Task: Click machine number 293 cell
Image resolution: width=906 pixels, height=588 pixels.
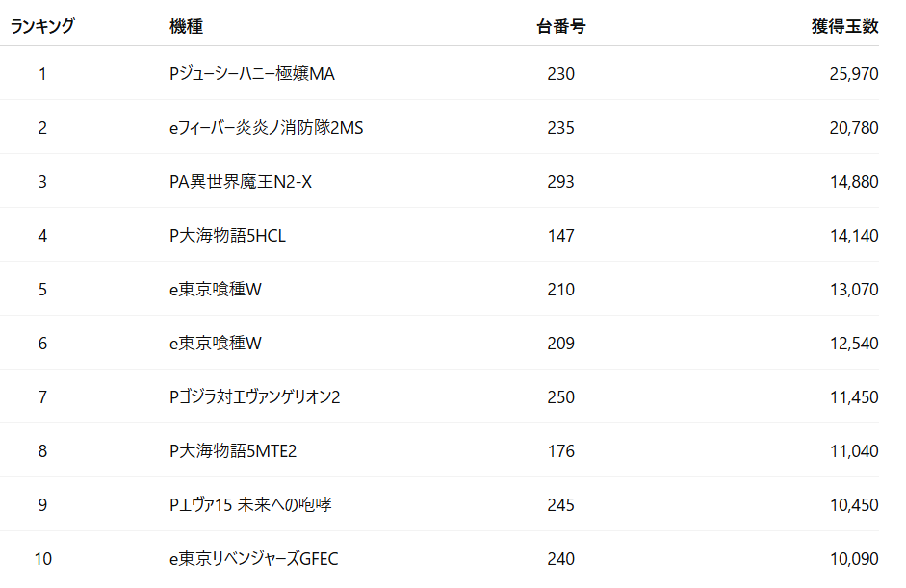Action: tap(560, 182)
